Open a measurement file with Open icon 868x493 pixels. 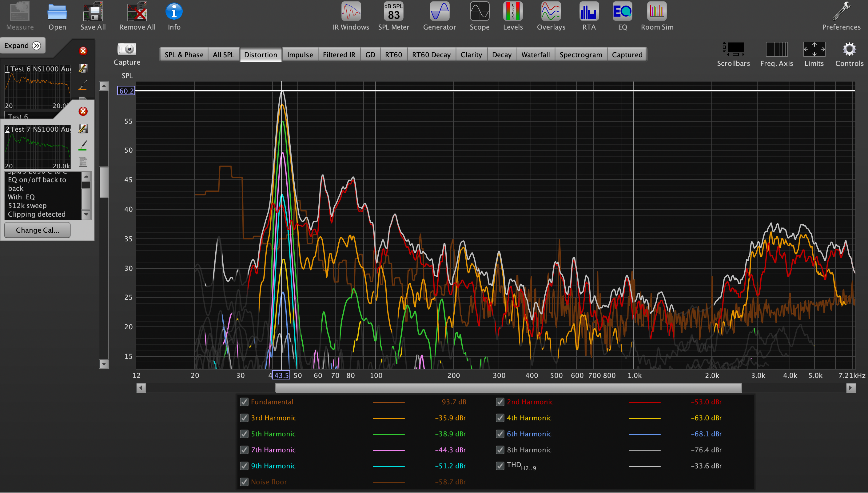pyautogui.click(x=57, y=12)
